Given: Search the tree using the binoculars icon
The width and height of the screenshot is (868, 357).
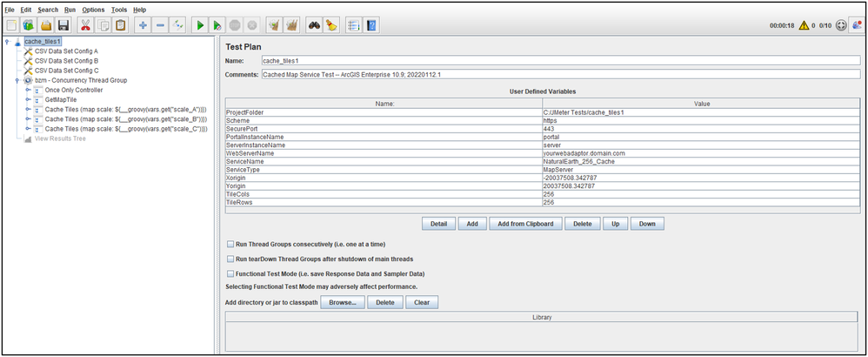Looking at the screenshot, I should [315, 25].
